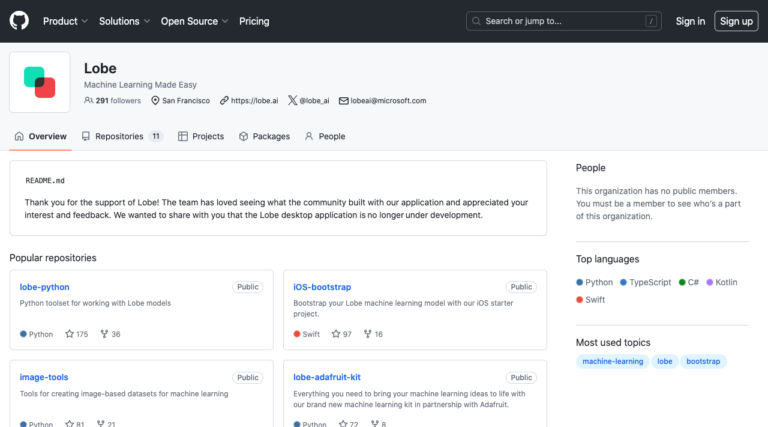Switch to the Packages tab
The width and height of the screenshot is (768, 427).
pos(264,136)
